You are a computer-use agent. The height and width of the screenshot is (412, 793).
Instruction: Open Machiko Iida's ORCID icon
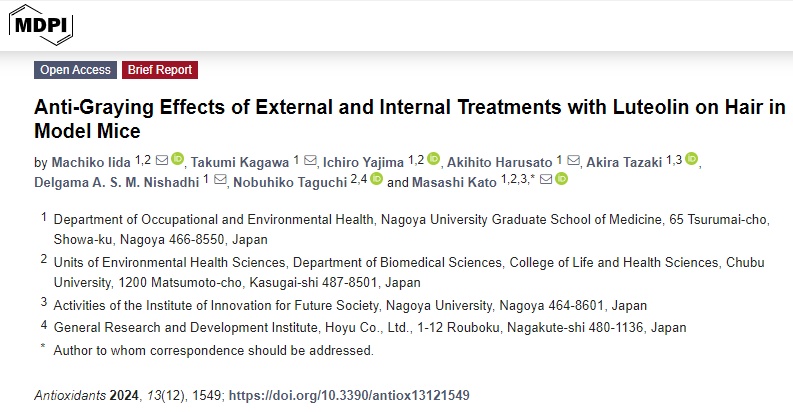pos(178,159)
